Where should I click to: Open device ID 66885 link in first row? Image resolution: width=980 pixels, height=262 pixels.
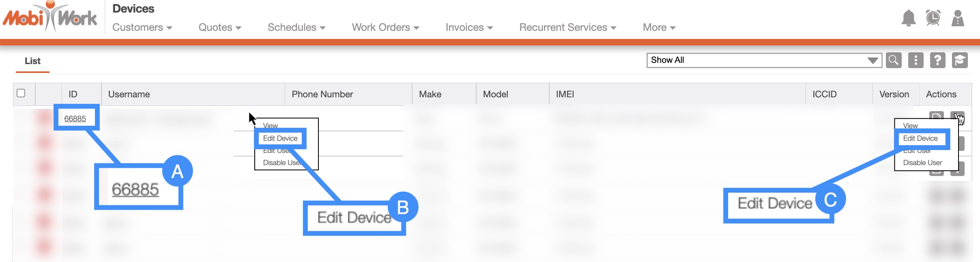(75, 118)
